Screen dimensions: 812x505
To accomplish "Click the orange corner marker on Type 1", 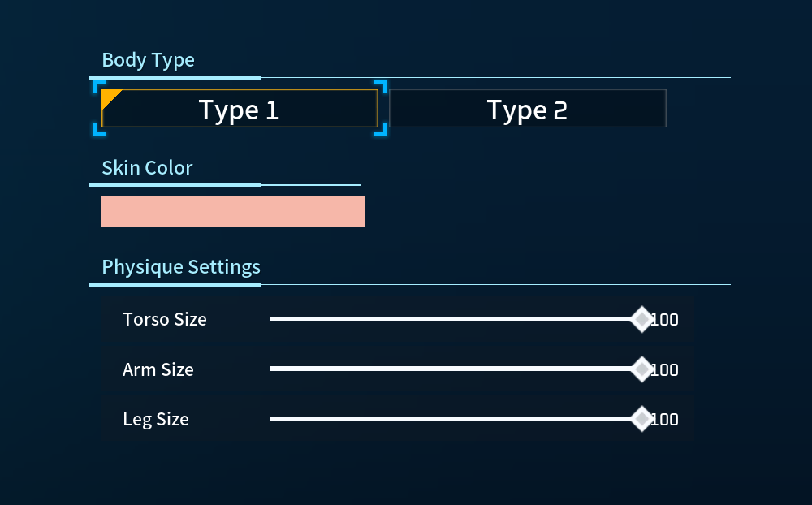I will [109, 97].
